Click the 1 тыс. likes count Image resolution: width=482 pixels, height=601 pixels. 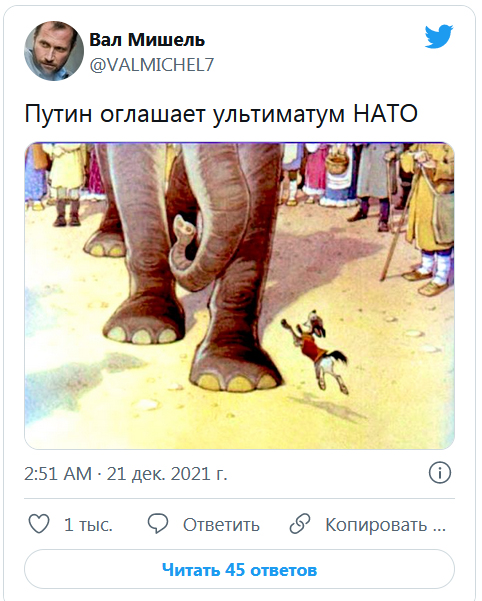88,525
